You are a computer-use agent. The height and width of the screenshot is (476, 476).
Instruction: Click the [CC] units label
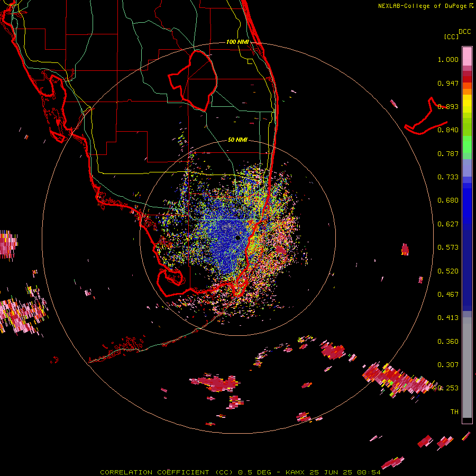click(451, 36)
